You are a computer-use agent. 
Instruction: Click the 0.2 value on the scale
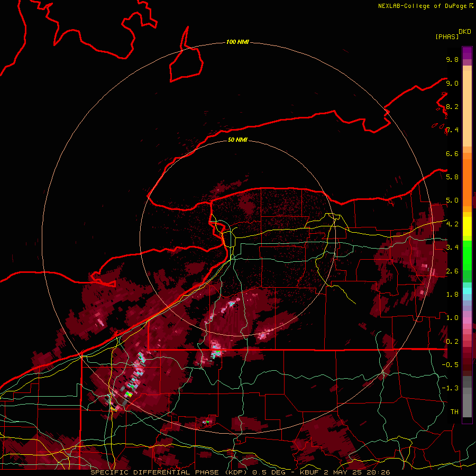(x=452, y=341)
